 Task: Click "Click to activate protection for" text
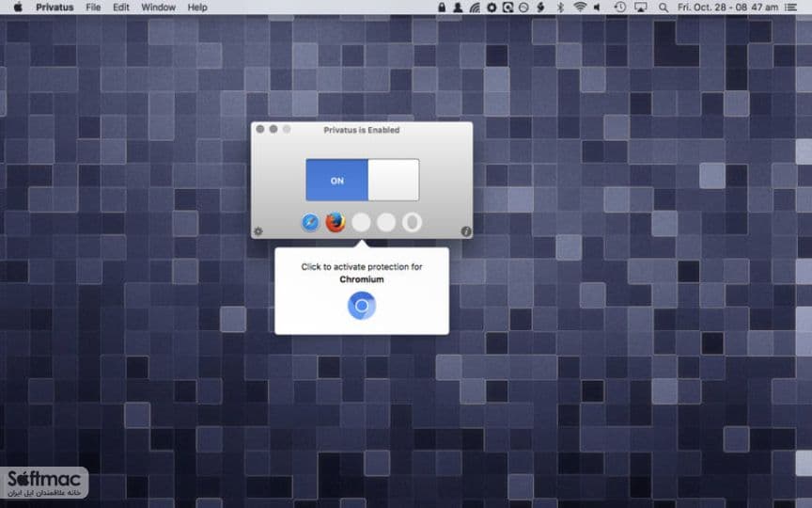[362, 267]
